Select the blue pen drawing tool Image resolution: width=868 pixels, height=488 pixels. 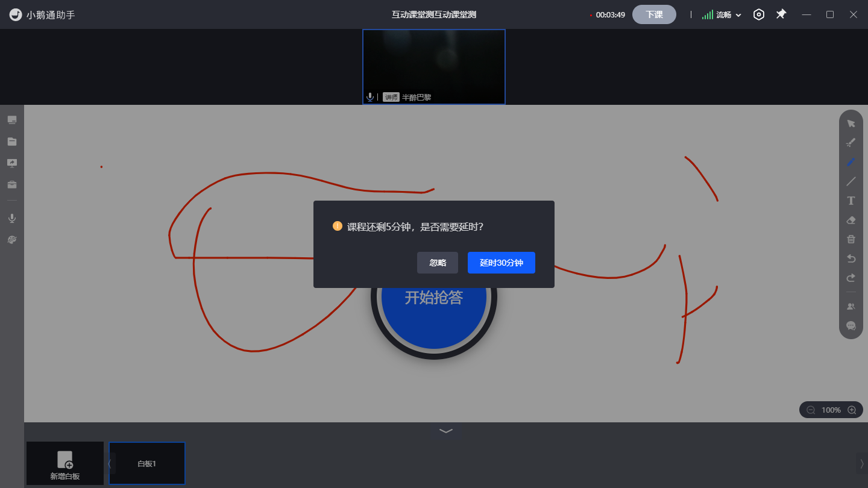point(851,162)
